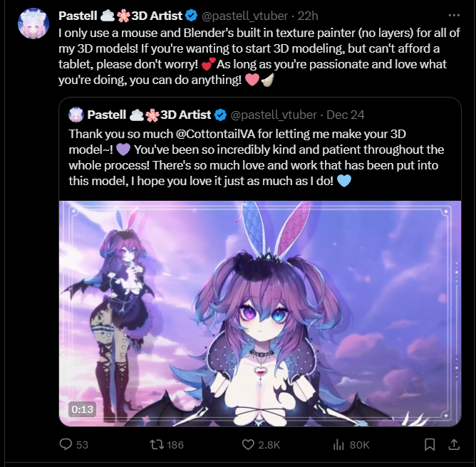Viewport: 476px width, 467px height.
Task: Click the @CottontailVA mention link
Action: [x=215, y=134]
